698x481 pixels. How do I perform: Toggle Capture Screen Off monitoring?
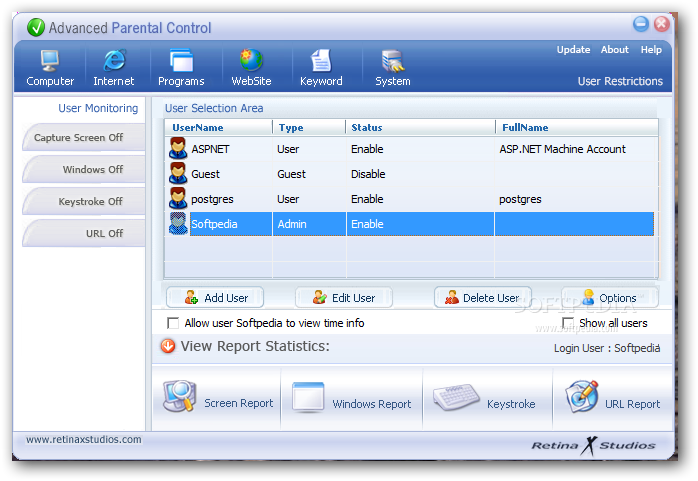click(84, 137)
